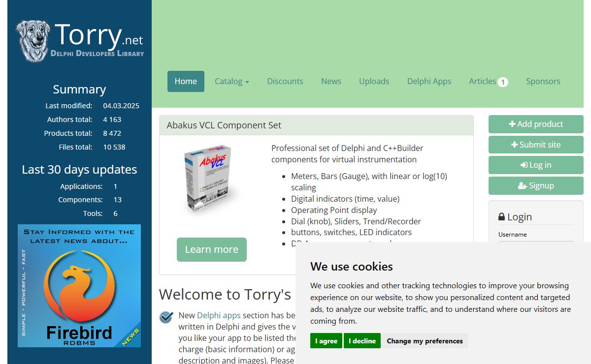591x364 pixels.
Task: Open the Discounts page
Action: click(x=285, y=81)
